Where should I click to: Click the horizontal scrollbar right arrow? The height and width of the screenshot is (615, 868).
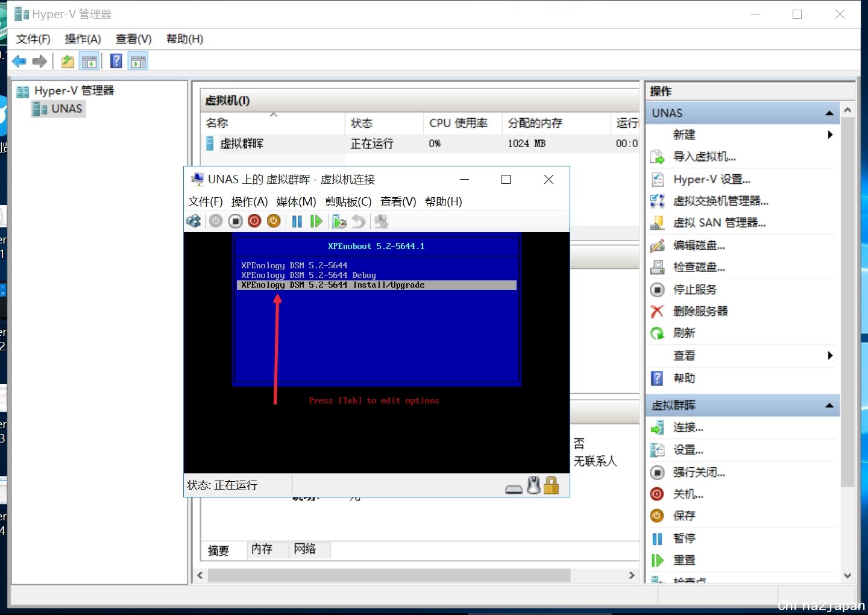(x=632, y=575)
